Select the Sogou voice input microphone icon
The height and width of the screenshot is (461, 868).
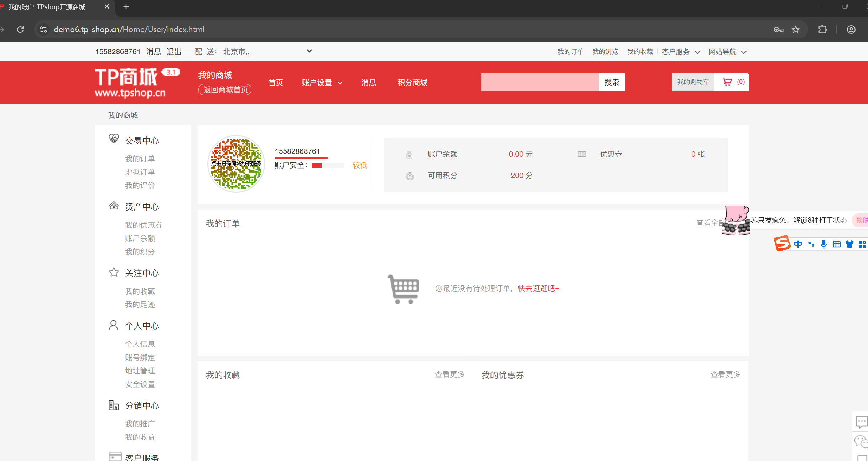point(823,244)
